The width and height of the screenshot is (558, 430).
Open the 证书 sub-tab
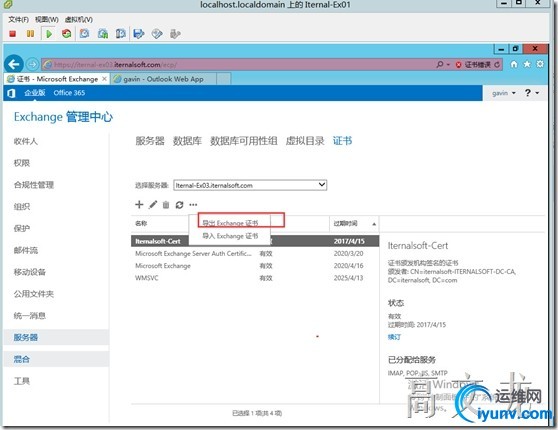(x=342, y=141)
